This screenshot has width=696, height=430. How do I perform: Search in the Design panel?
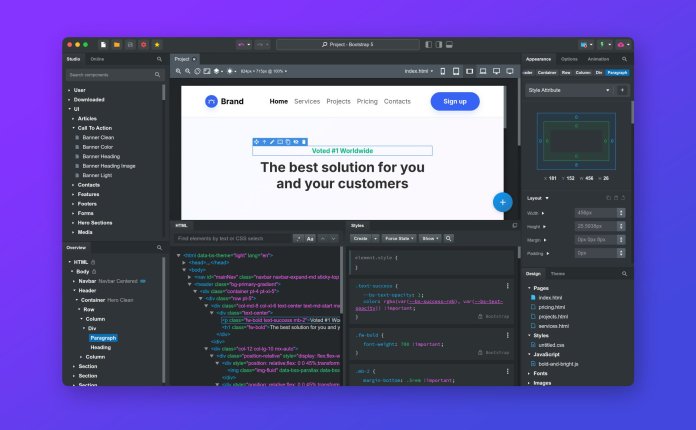click(625, 274)
